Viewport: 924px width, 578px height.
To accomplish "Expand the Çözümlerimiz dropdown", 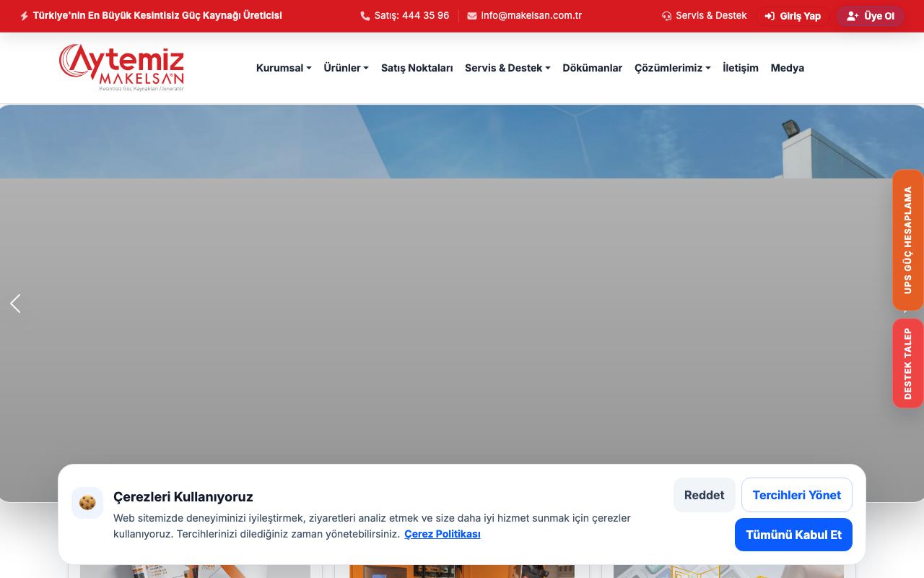I will point(673,68).
